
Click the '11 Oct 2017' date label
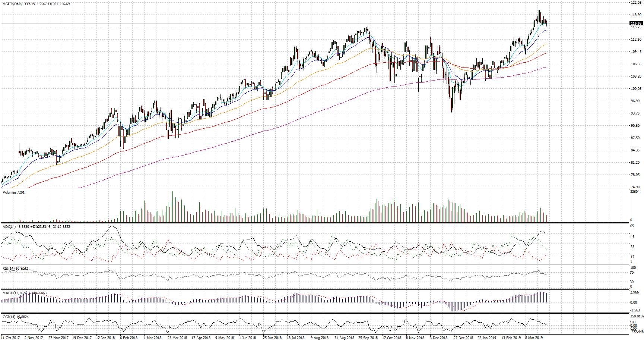pos(10,338)
